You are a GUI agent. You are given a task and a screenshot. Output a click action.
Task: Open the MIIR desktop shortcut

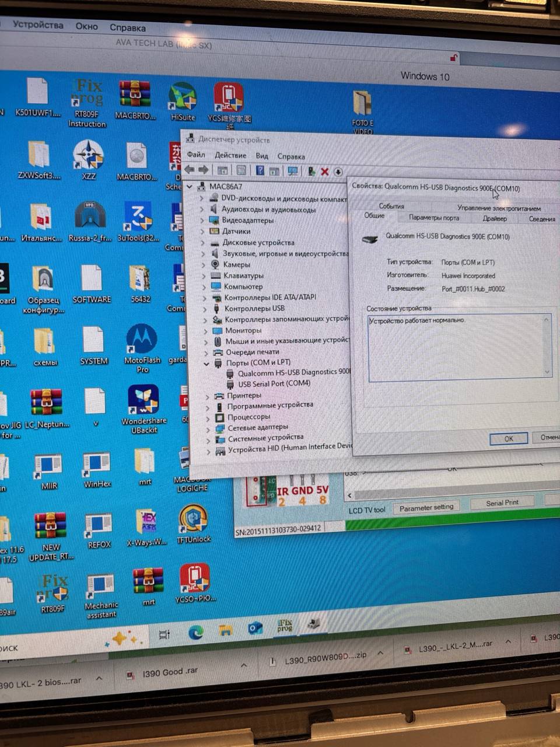(49, 472)
